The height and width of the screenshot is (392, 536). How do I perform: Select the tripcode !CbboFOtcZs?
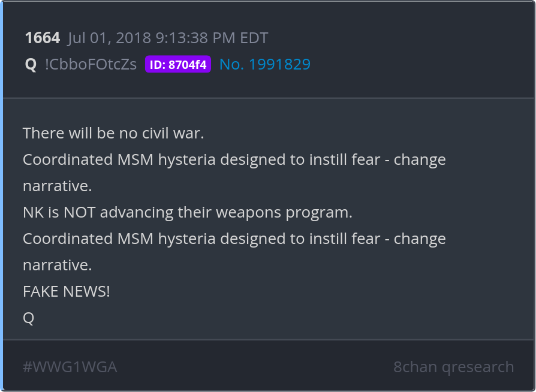(x=91, y=64)
